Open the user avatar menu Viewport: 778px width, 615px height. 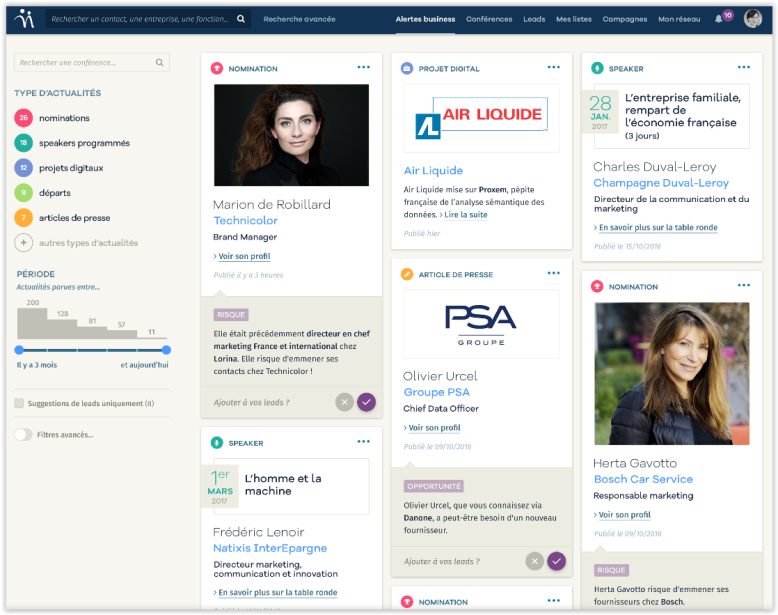point(753,18)
